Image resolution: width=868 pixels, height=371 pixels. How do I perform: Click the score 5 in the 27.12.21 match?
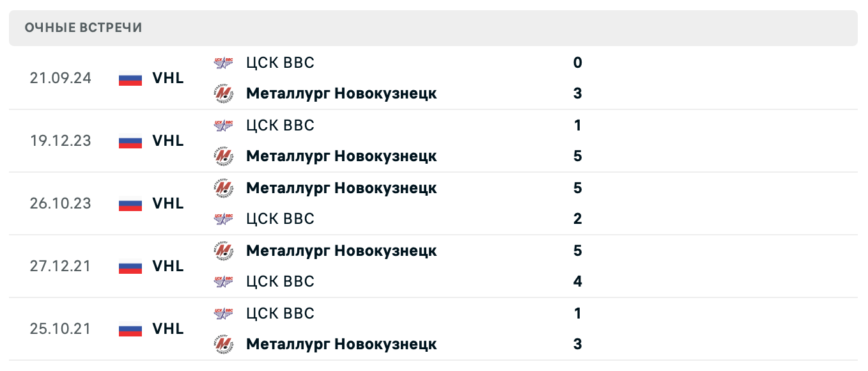pos(577,251)
